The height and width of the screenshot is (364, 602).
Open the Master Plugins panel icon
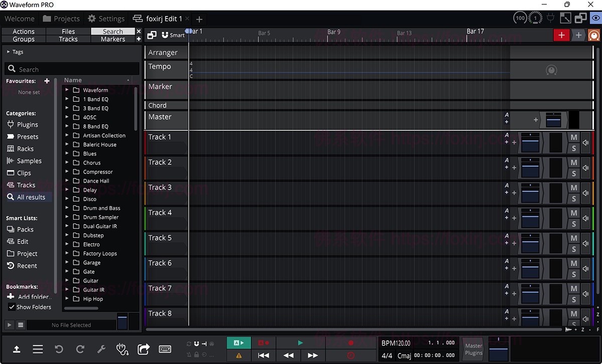pos(473,349)
